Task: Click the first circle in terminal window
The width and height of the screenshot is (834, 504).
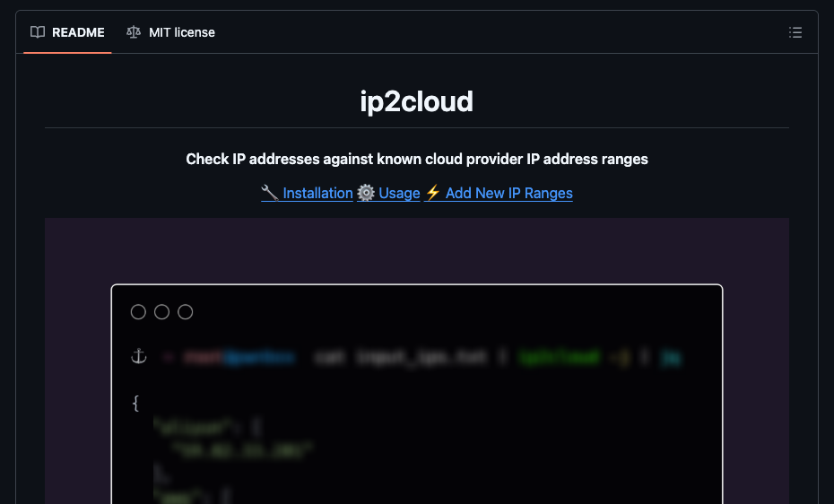Action: [138, 312]
